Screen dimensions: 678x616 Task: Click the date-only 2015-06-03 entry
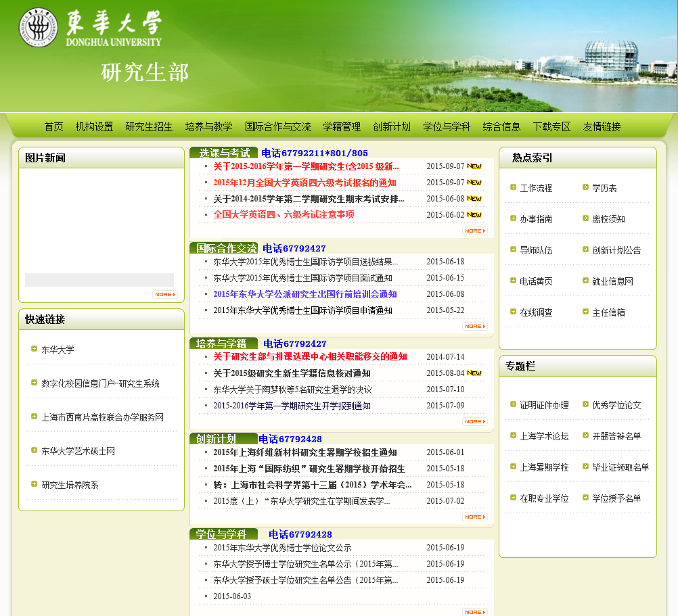[232, 596]
